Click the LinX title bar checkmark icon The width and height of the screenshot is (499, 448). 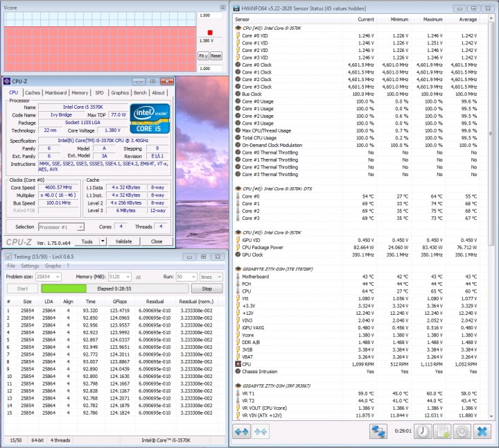[x=8, y=257]
